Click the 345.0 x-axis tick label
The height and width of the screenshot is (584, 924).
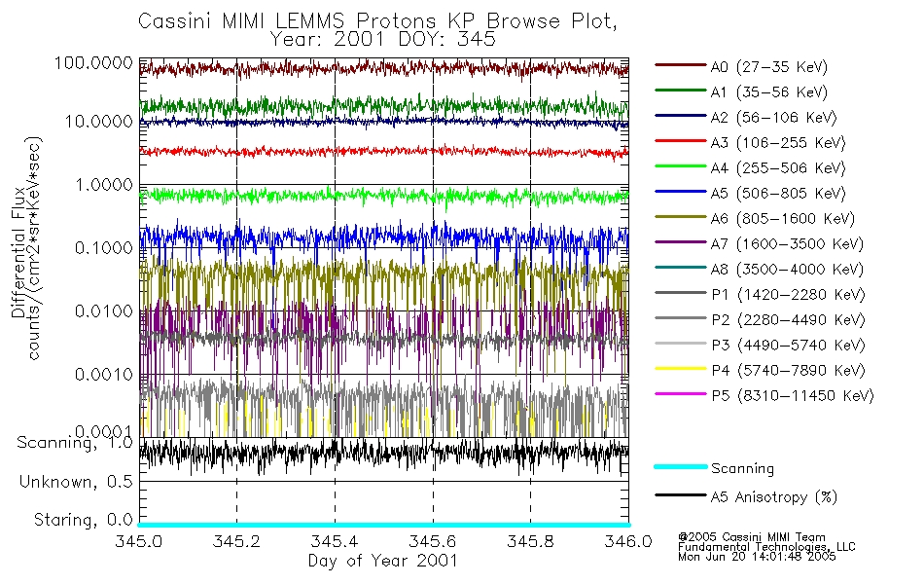139,541
